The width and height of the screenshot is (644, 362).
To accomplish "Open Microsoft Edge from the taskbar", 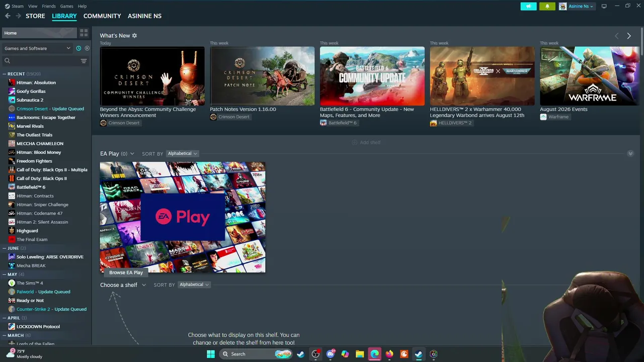I will point(374,354).
